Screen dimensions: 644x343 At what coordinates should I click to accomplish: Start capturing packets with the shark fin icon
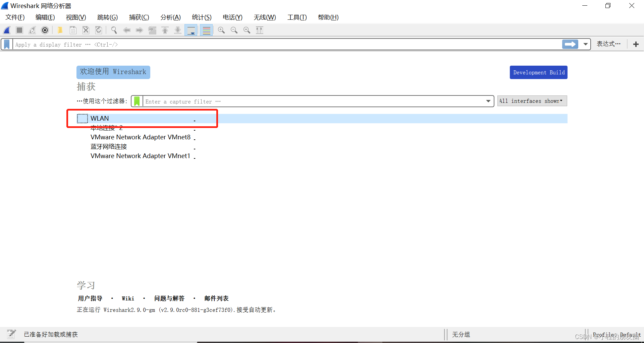pyautogui.click(x=7, y=30)
